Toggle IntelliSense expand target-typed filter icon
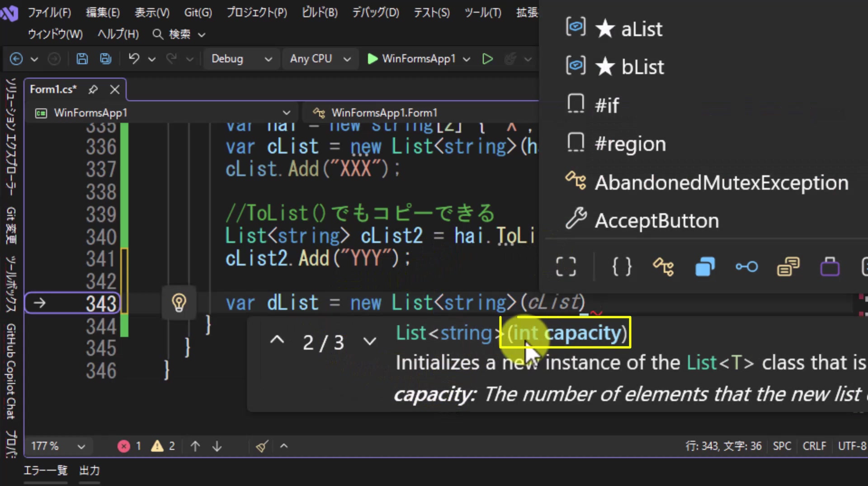Screen dimensions: 868x486 [566, 266]
